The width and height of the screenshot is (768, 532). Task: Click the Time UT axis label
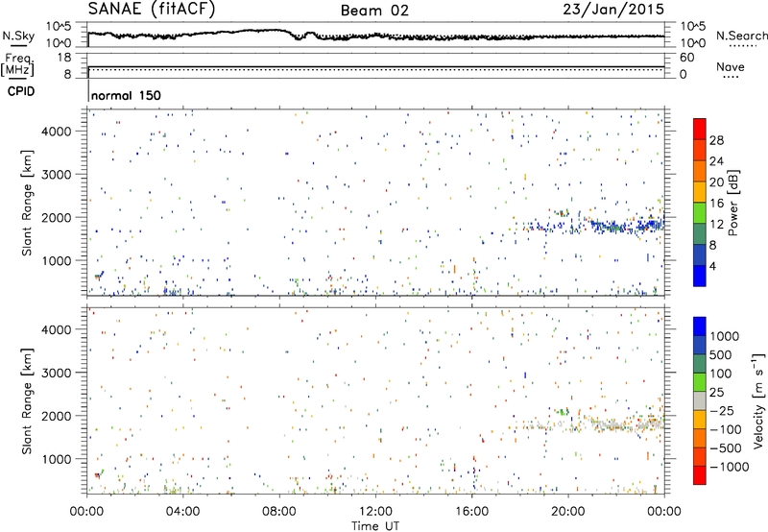pos(375,526)
